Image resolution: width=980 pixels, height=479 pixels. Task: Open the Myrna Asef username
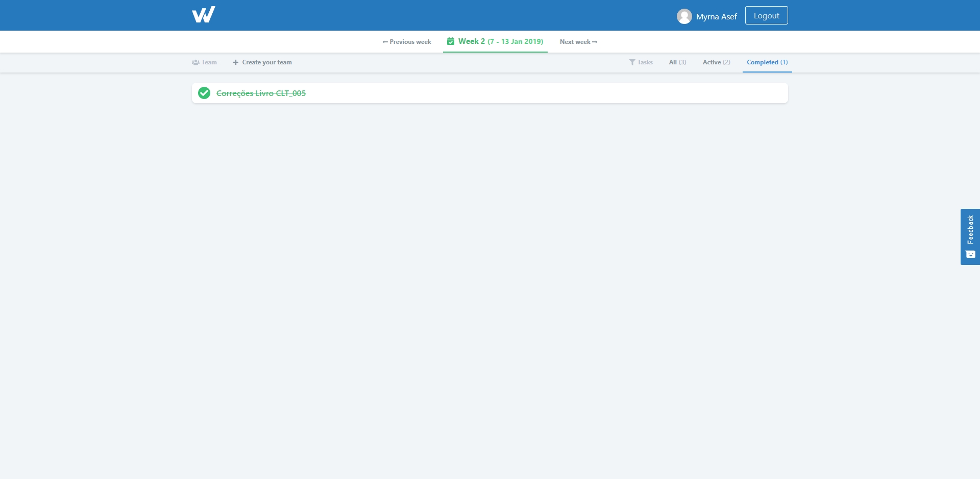(x=716, y=16)
